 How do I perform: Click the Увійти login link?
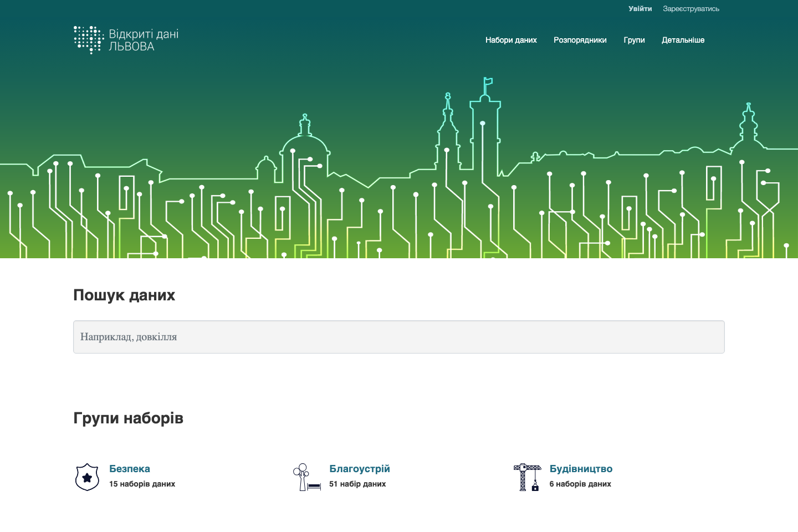(x=640, y=8)
